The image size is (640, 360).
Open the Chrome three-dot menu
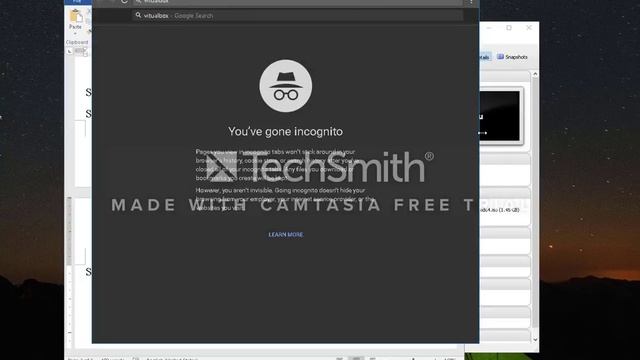[x=471, y=2]
